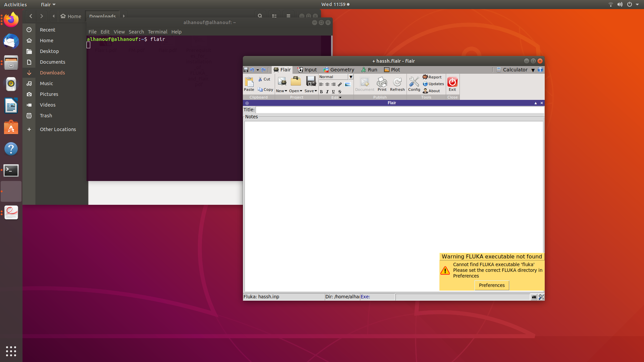Viewport: 644px width, 362px height.
Task: Open the Edit menu in the terminal window
Action: (x=105, y=32)
